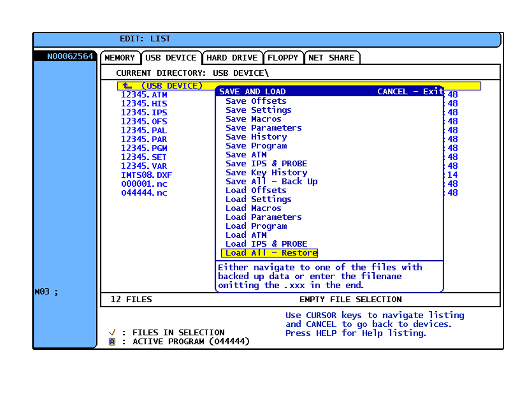
Task: Select the USB DEVICE tab
Action: (171, 58)
